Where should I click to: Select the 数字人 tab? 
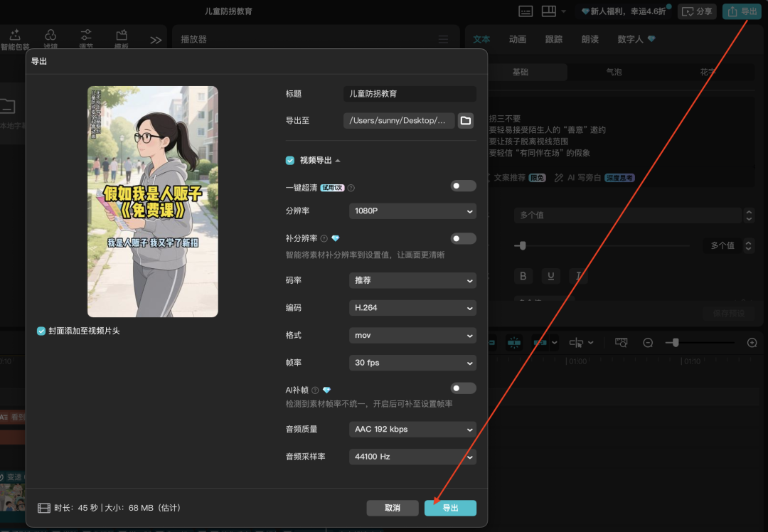coord(629,39)
